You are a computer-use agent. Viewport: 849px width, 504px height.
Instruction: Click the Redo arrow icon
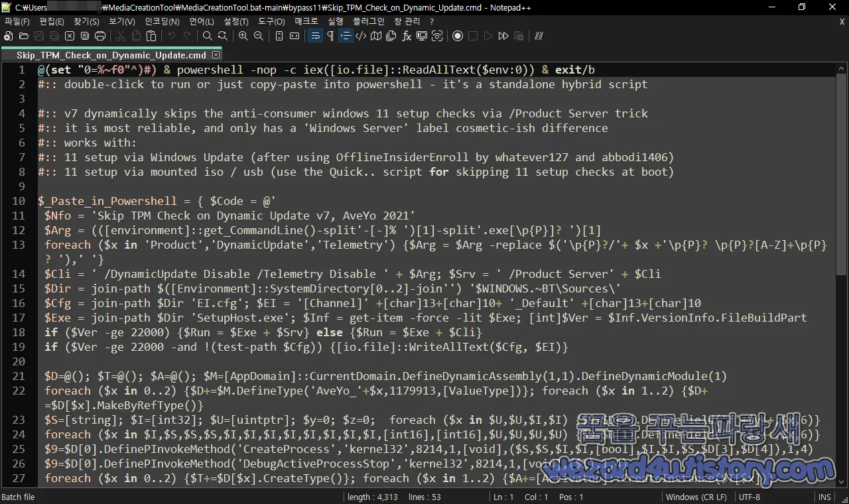point(187,36)
